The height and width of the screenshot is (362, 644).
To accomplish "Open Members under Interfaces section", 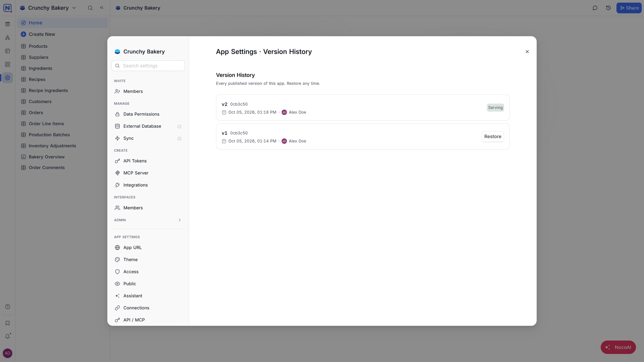I will click(148, 208).
